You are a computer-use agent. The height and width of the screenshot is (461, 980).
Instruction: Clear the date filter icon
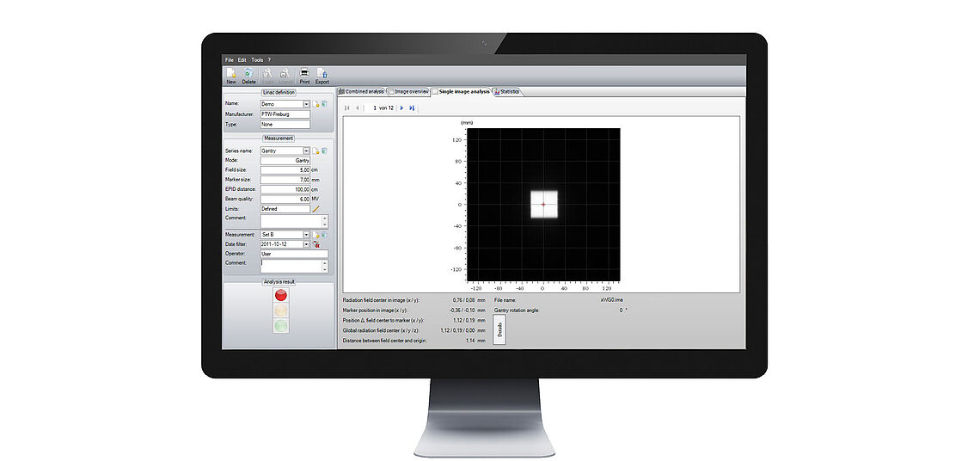[316, 244]
